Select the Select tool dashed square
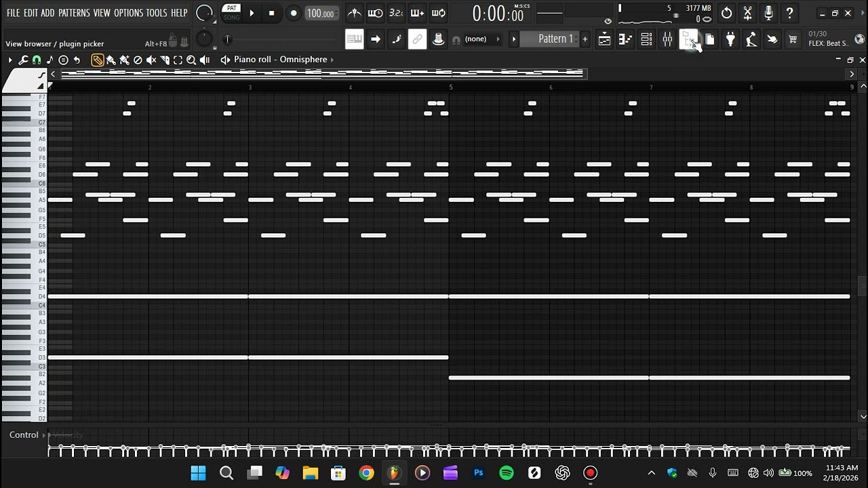The image size is (868, 488). 178,60
